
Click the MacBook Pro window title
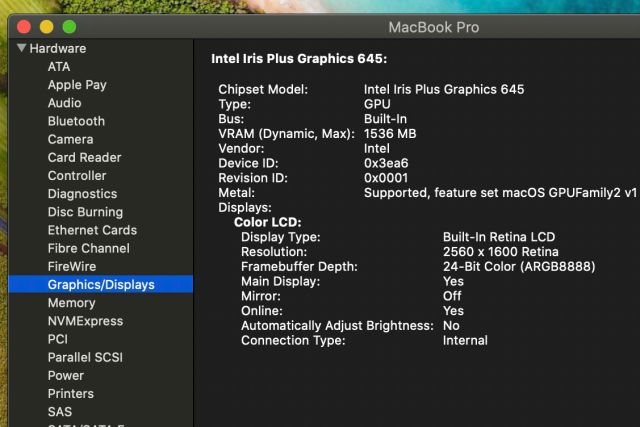click(433, 27)
